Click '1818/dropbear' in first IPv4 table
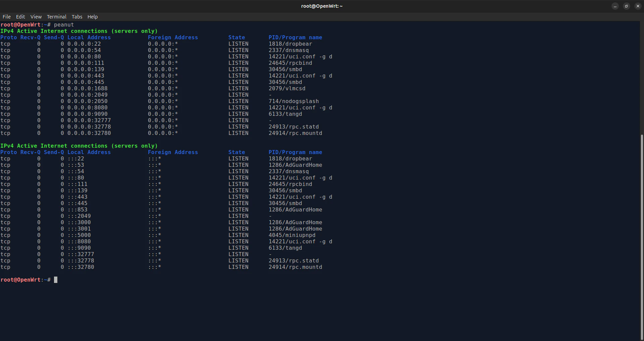Image resolution: width=644 pixels, height=341 pixels. click(x=290, y=44)
